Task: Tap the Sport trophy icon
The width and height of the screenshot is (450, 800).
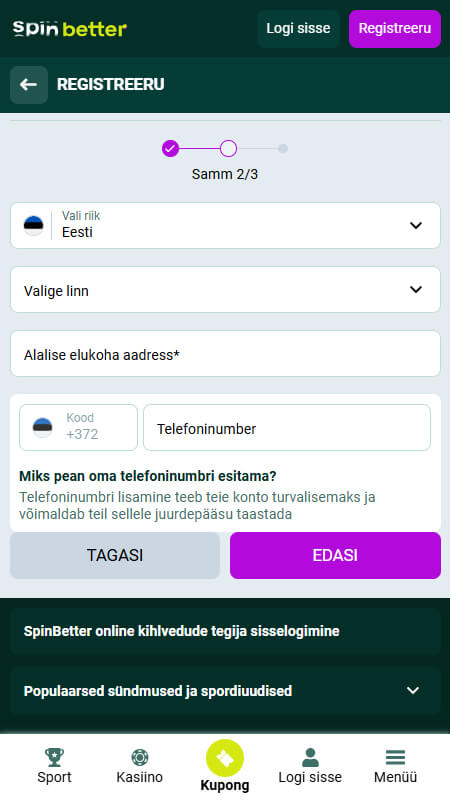Action: tap(54, 757)
